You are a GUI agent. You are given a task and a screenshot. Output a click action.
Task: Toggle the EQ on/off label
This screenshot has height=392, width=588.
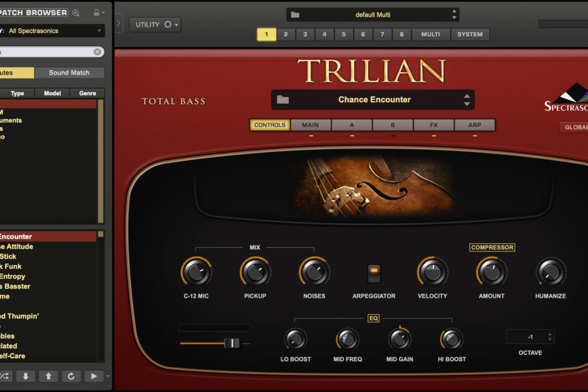point(374,318)
